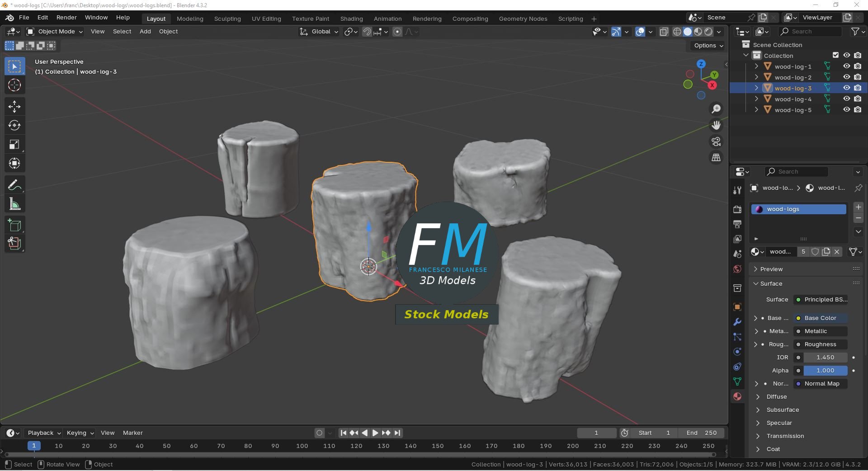Expand wood-log-1 in outliner
The width and height of the screenshot is (868, 471).
click(x=756, y=66)
